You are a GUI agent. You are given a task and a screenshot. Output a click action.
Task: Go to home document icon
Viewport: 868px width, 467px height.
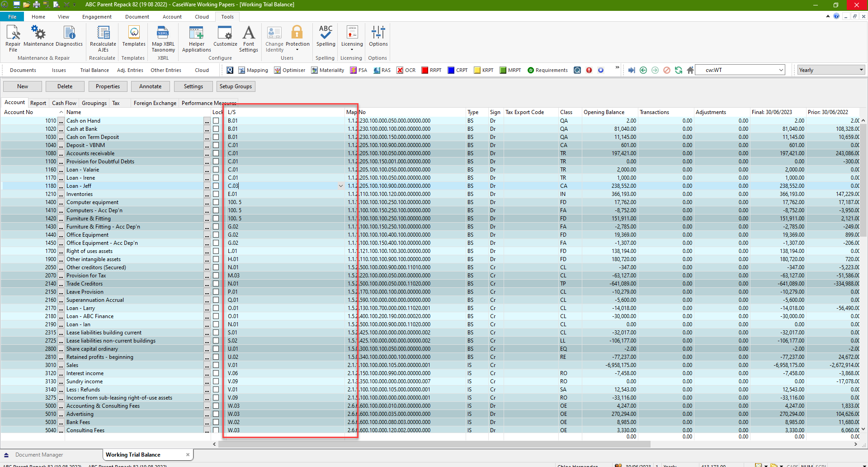tap(690, 70)
